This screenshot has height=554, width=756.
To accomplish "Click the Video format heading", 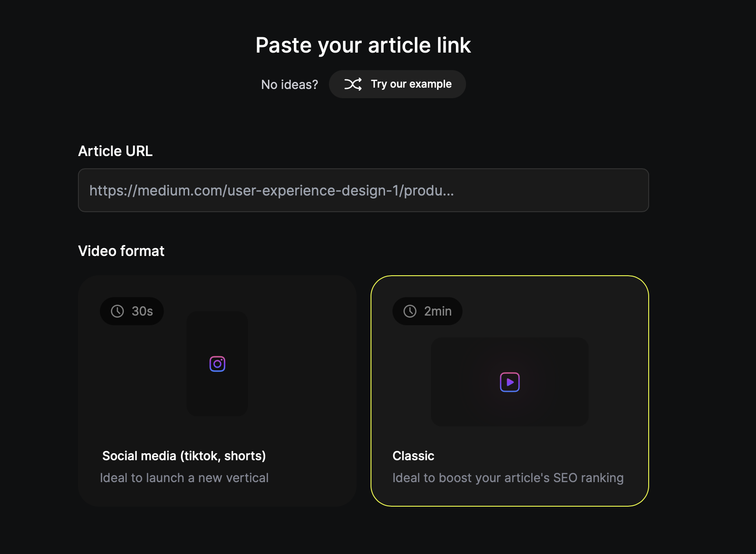I will click(121, 251).
